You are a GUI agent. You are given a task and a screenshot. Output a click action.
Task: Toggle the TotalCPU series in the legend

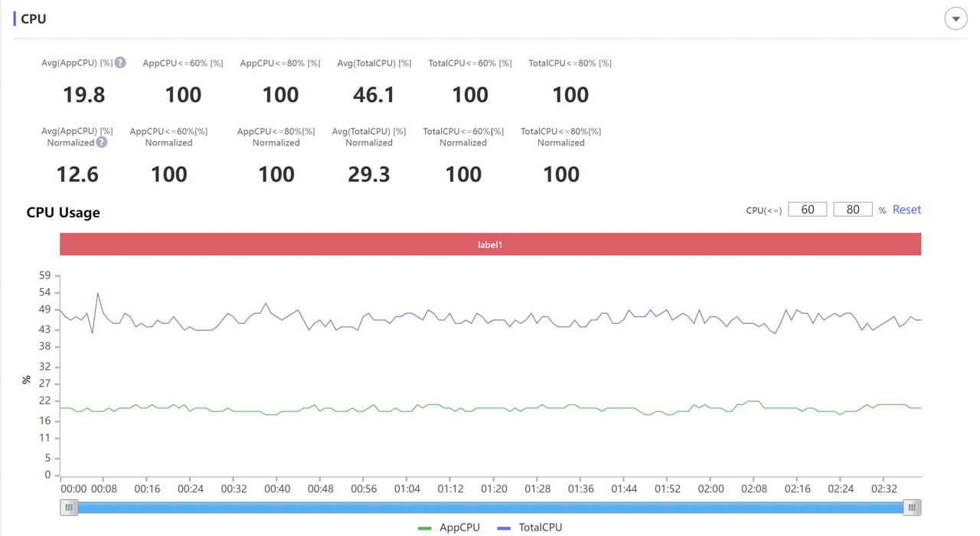tap(530, 528)
